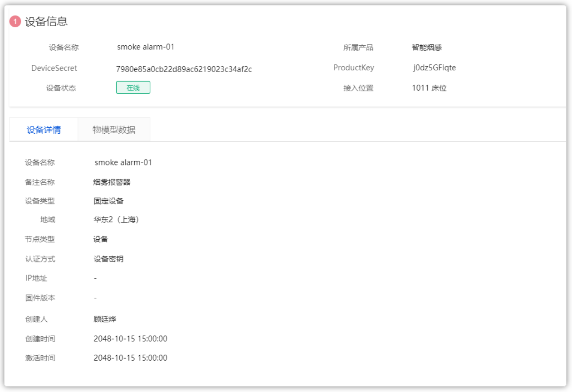The image size is (572, 392).
Task: Click the 设备信息 section heading
Action: point(46,21)
